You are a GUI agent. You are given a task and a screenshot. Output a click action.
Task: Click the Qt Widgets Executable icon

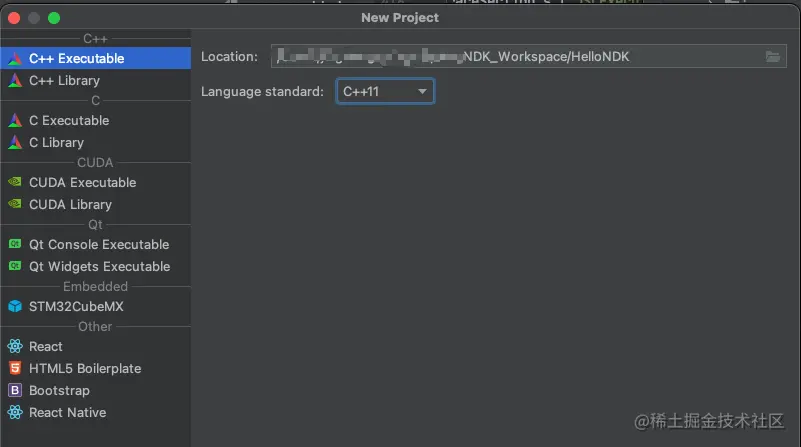(15, 266)
